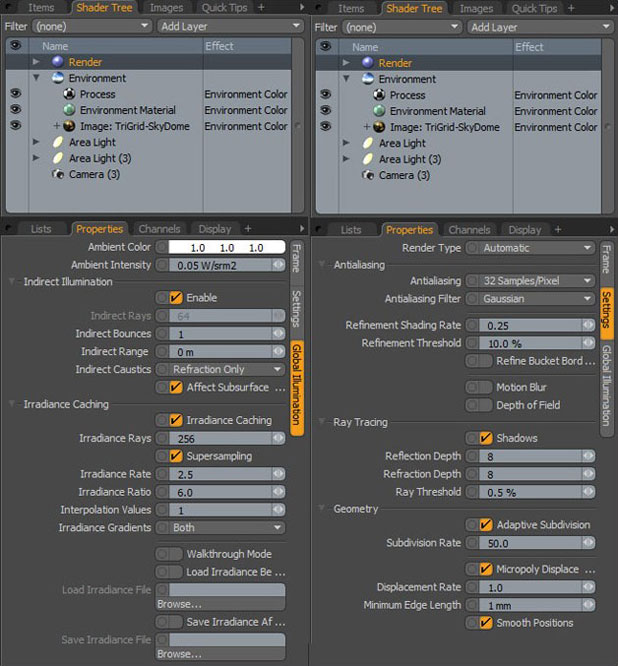This screenshot has width=618, height=666.
Task: Open right panel Add Layer dropdown
Action: [x=540, y=27]
